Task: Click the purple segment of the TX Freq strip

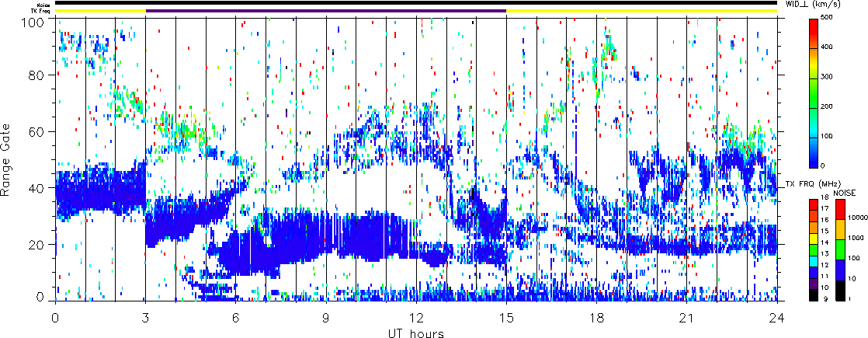Action: [326, 10]
